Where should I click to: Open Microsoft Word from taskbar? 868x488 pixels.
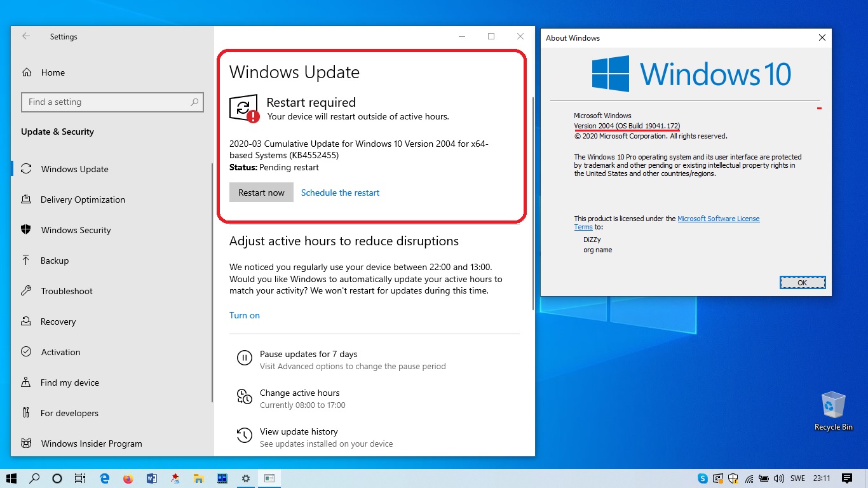coord(151,478)
